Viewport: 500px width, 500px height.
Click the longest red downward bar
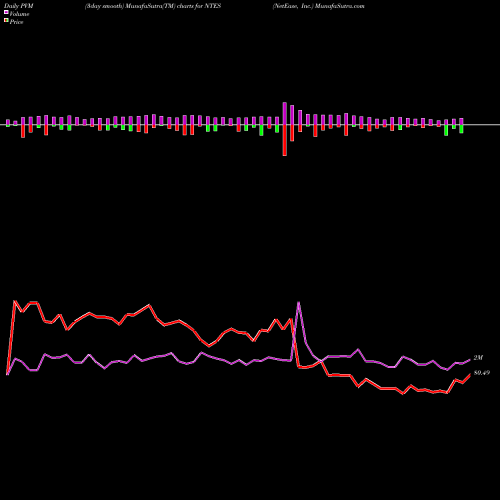(285, 140)
